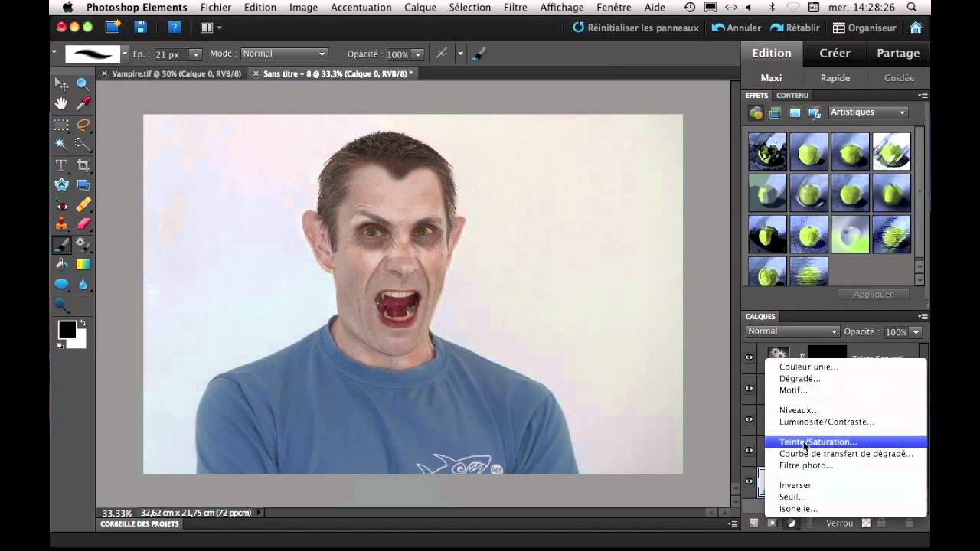Screen dimensions: 980x551
Task: Select the Ellipse shape tool
Action: (61, 285)
